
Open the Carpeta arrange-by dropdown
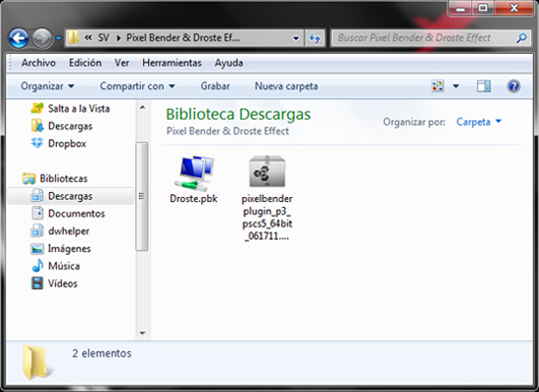(479, 122)
